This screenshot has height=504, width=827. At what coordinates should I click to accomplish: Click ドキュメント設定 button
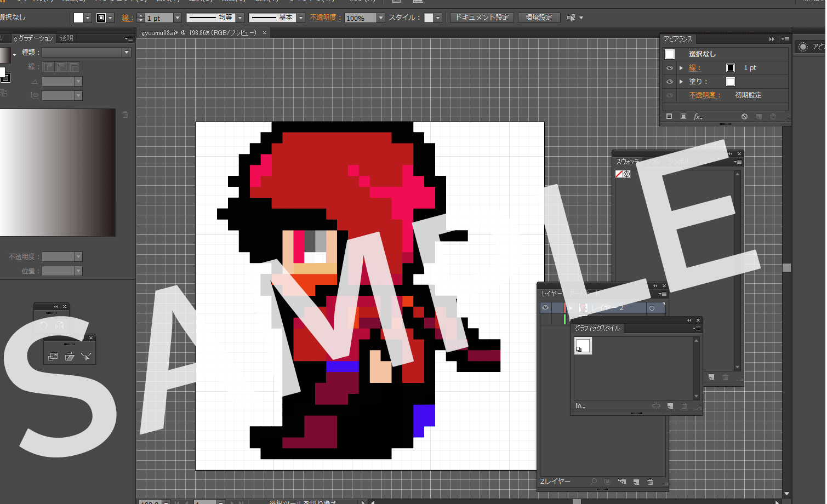click(482, 18)
